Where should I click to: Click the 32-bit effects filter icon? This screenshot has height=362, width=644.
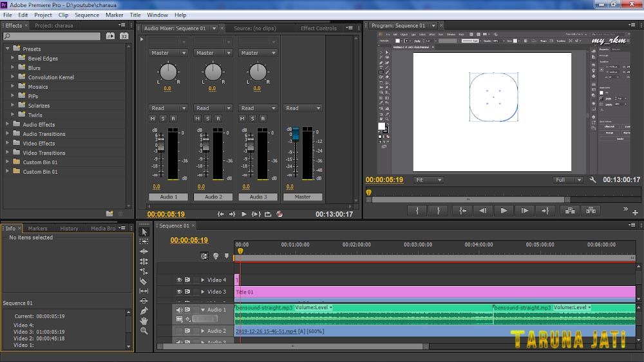point(124,36)
